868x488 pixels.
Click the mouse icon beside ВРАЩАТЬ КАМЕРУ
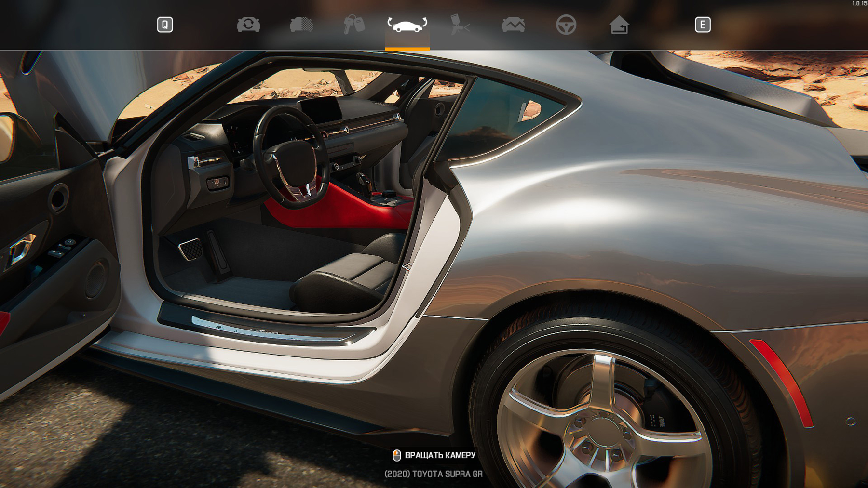point(396,455)
